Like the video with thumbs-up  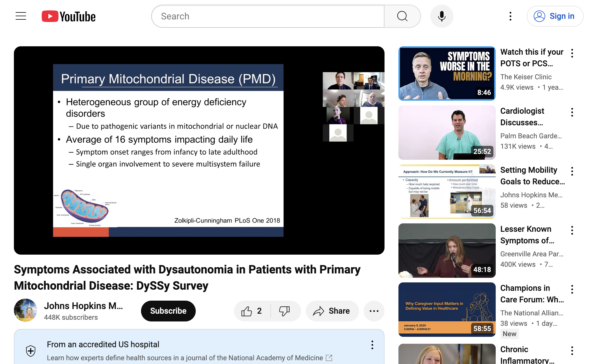pos(252,311)
